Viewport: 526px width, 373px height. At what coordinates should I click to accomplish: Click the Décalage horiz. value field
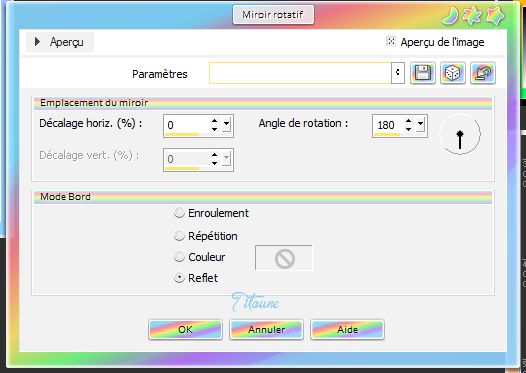[x=187, y=125]
